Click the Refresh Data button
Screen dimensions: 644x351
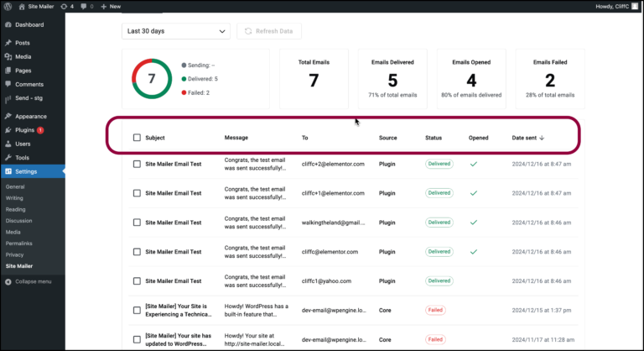pyautogui.click(x=268, y=31)
